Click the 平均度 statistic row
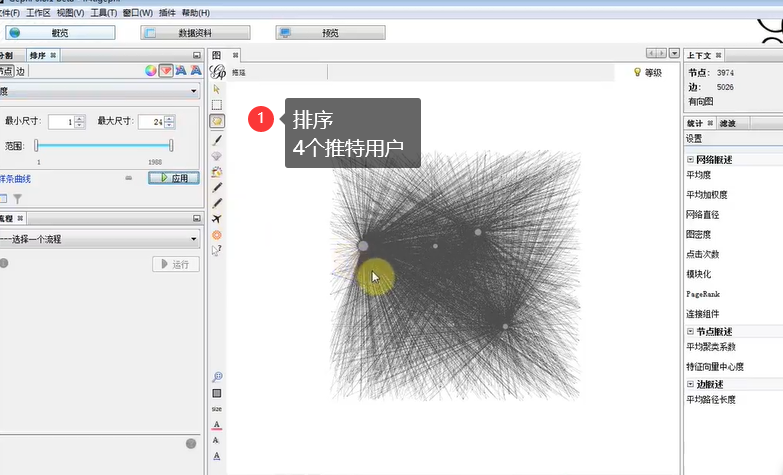This screenshot has width=783, height=475. click(699, 175)
